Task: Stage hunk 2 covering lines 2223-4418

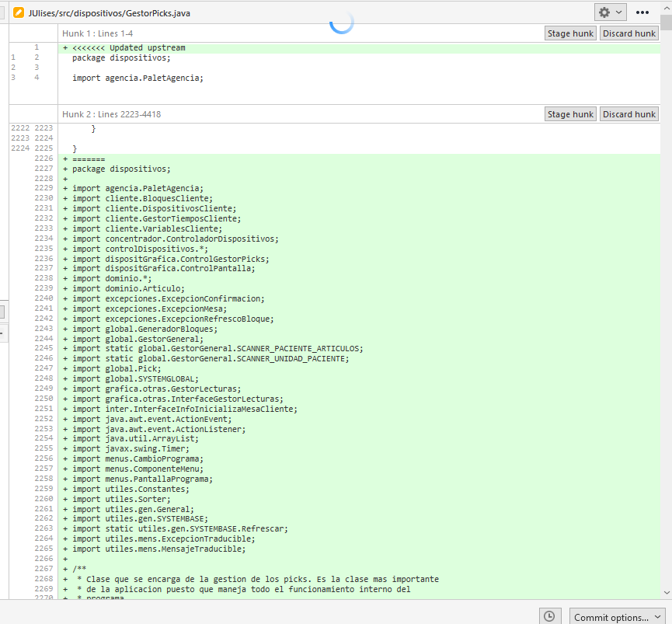Action: 570,114
